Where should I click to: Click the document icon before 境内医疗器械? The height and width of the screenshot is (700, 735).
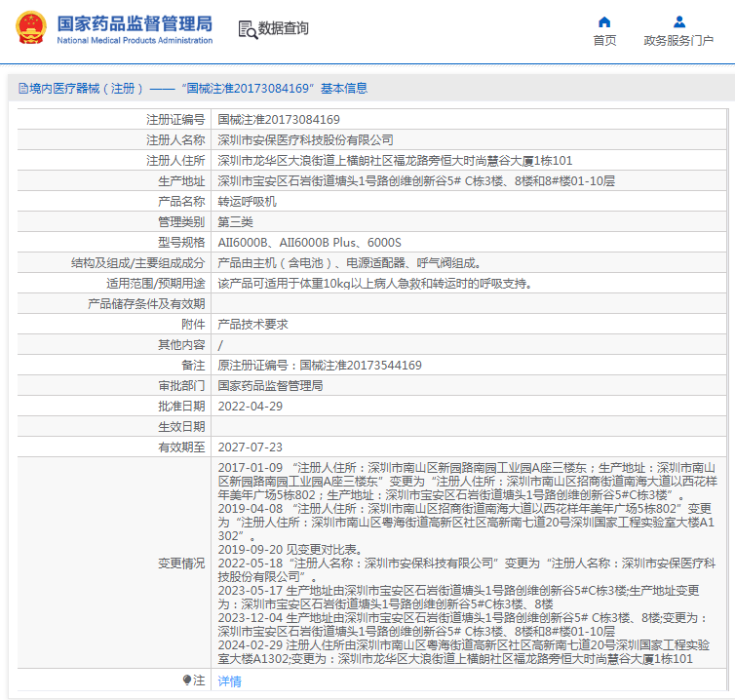pos(23,89)
